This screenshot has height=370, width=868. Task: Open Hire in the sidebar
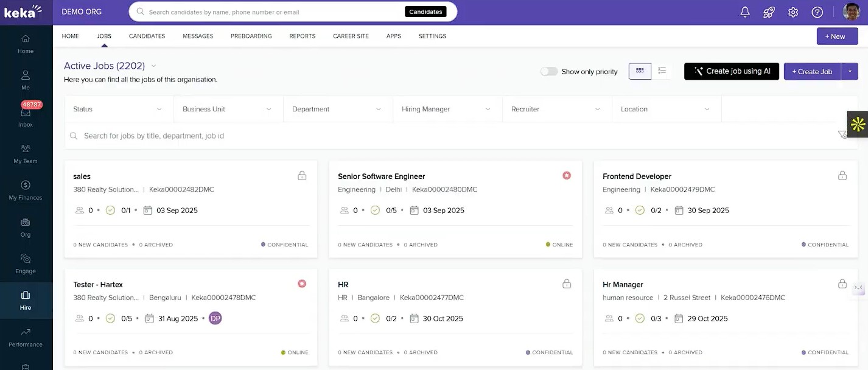click(26, 301)
